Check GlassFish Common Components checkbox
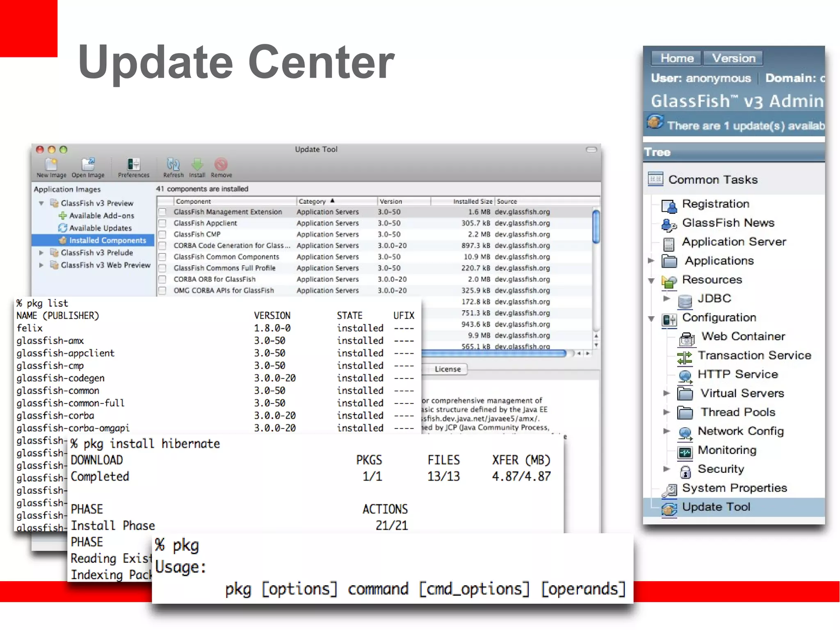840x630 pixels. tap(162, 257)
